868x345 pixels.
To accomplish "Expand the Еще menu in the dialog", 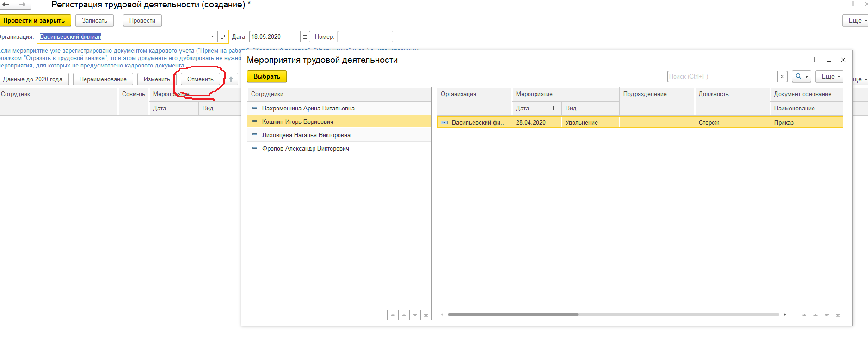I will [x=829, y=77].
